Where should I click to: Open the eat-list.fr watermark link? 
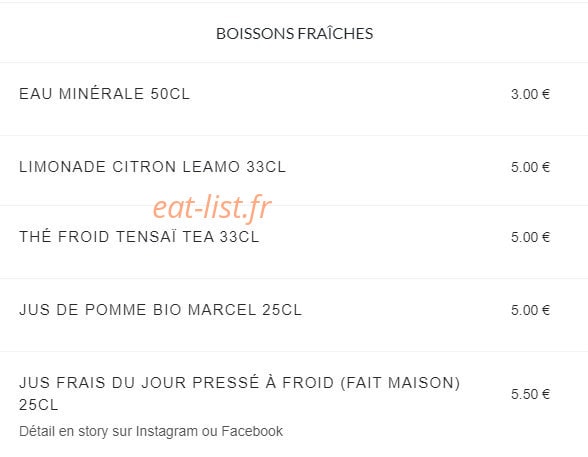[212, 207]
